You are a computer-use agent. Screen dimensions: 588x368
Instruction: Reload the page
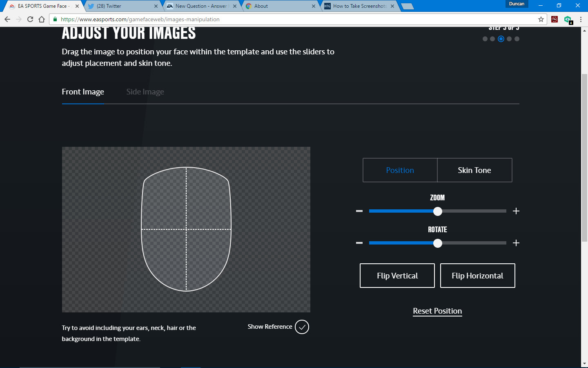pyautogui.click(x=30, y=19)
